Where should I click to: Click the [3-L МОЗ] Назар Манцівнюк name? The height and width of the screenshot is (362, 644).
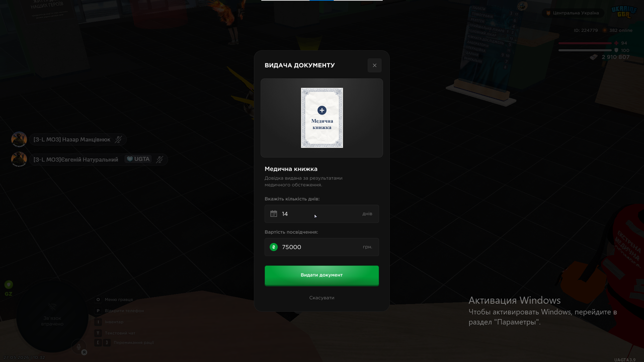[x=72, y=139]
